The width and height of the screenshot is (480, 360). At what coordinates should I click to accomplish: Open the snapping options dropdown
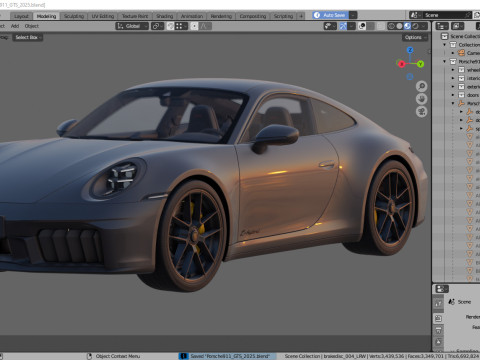tap(181, 26)
